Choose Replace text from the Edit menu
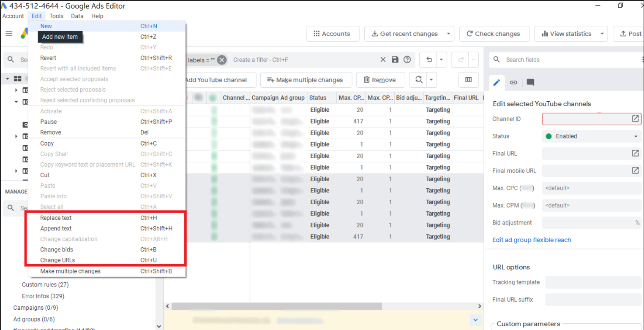644x330 pixels. pos(107,218)
